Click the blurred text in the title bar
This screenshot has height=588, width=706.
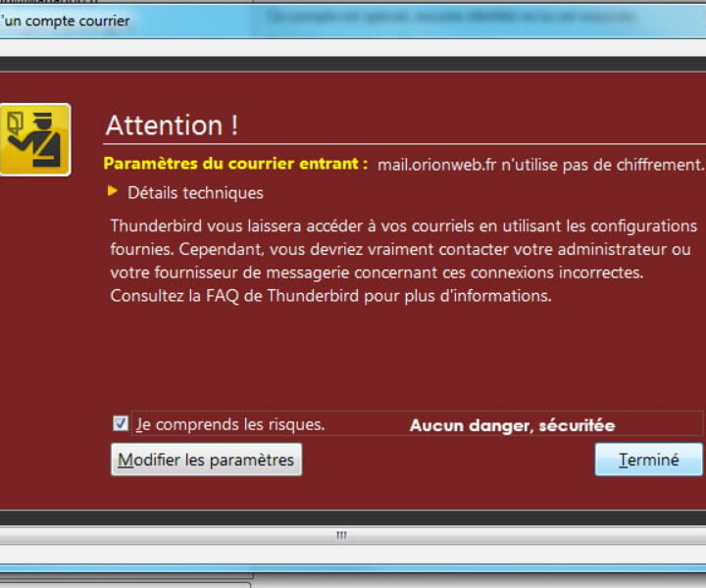point(450,18)
